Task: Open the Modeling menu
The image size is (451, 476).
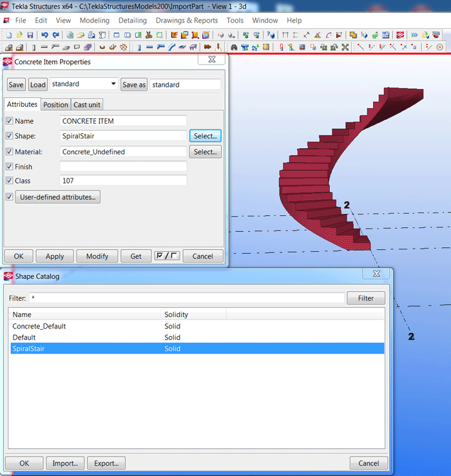Action: 94,21
